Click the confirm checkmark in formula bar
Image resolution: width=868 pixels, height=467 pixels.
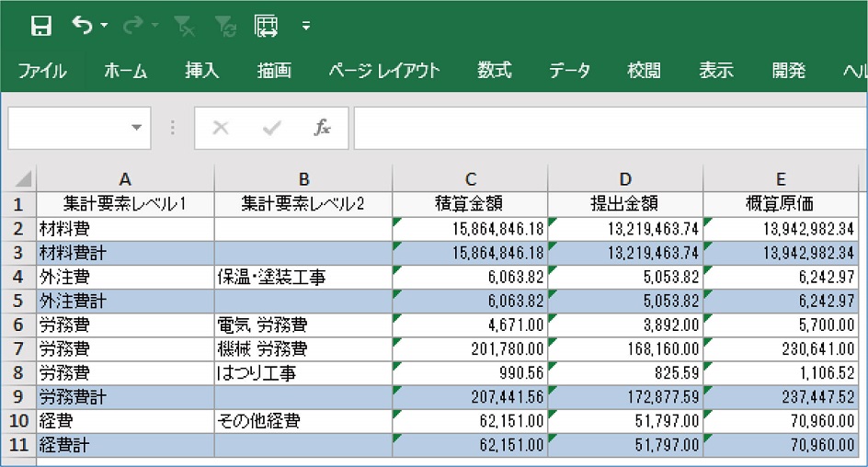pos(271,128)
